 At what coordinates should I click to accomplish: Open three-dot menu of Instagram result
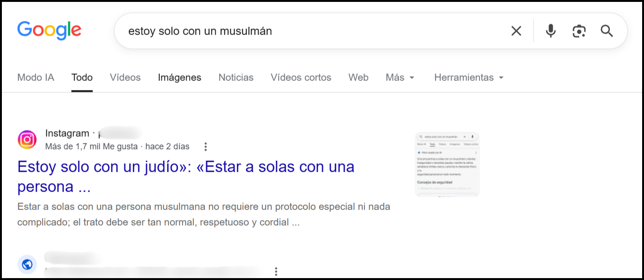pyautogui.click(x=205, y=147)
